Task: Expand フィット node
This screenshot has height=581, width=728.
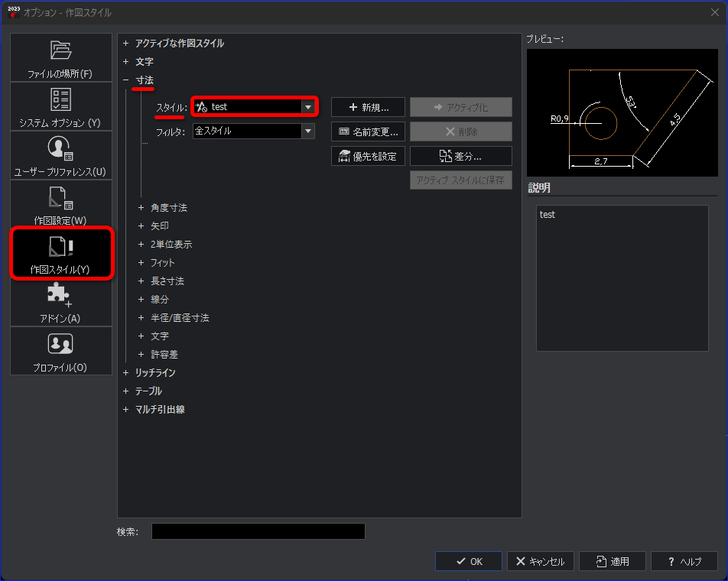Action: pyautogui.click(x=141, y=263)
